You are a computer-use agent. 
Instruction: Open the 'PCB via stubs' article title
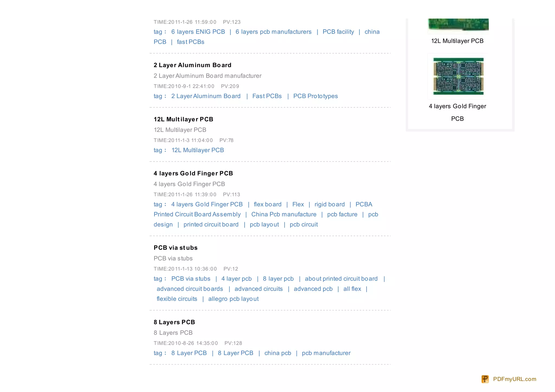click(x=176, y=248)
